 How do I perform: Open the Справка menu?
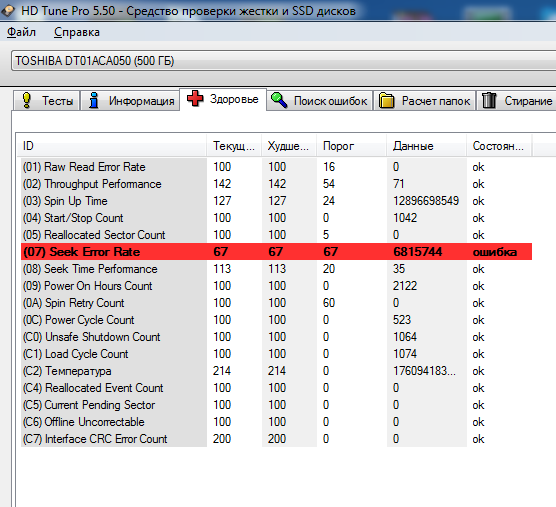pyautogui.click(x=77, y=32)
